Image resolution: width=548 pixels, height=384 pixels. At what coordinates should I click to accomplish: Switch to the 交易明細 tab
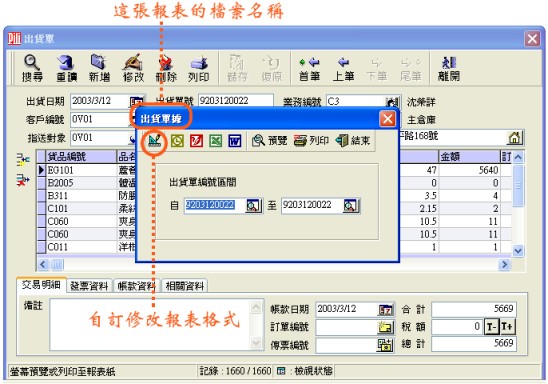[41, 285]
